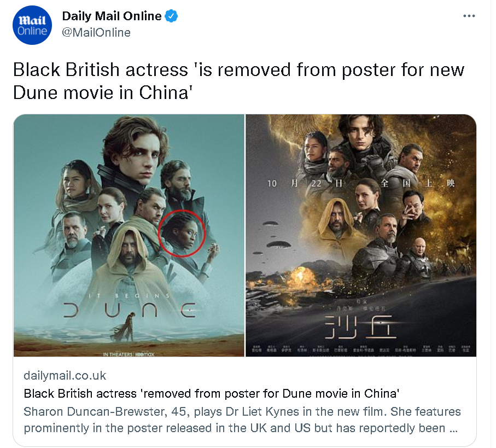Click the red circled actress on poster
The height and width of the screenshot is (448, 496).
click(182, 234)
